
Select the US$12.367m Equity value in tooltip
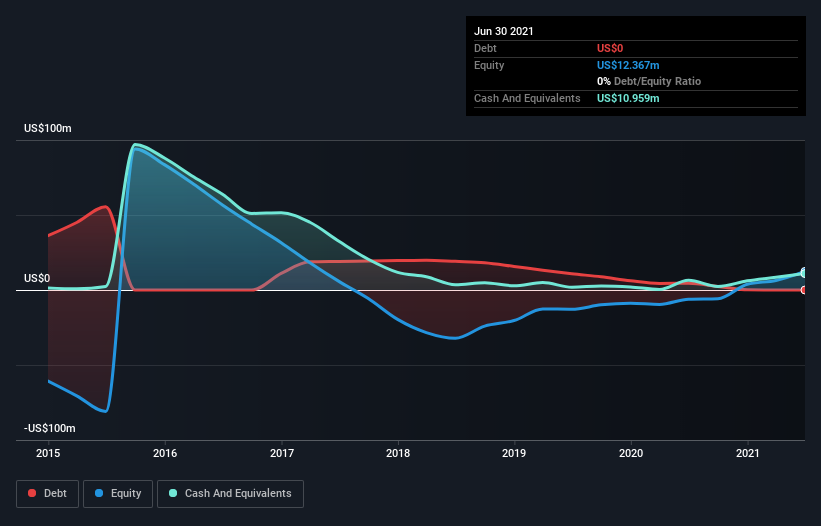(628, 65)
